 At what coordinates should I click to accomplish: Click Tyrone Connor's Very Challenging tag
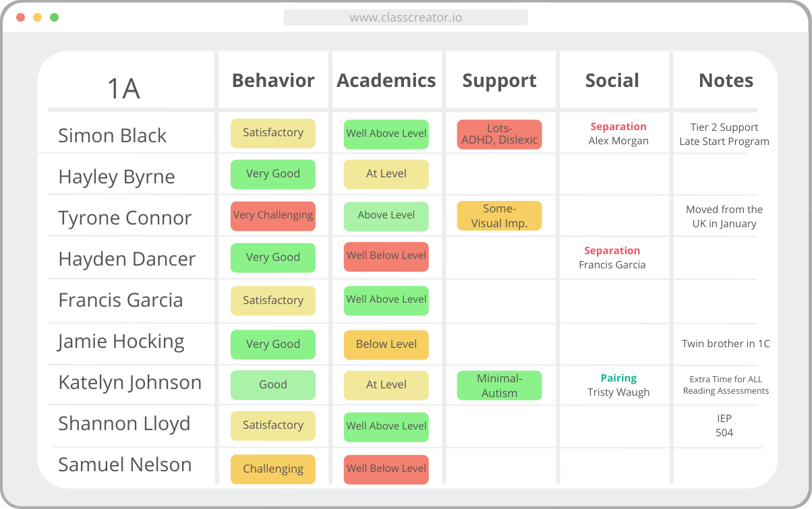[273, 216]
